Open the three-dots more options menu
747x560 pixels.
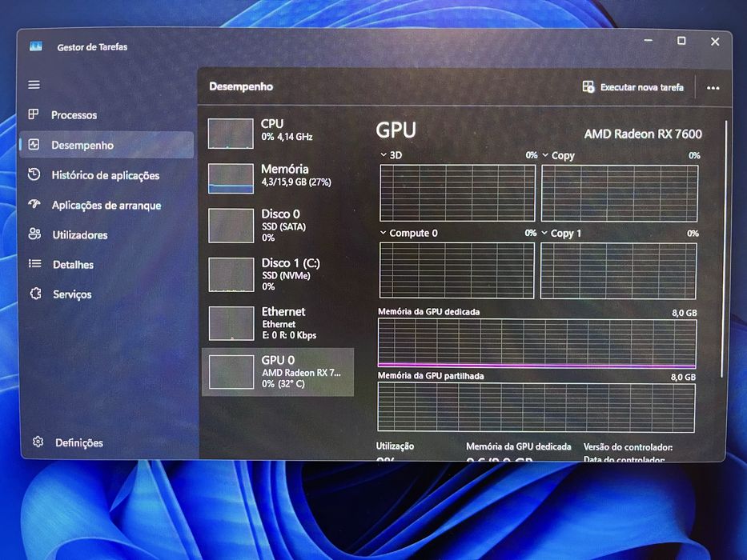(713, 88)
